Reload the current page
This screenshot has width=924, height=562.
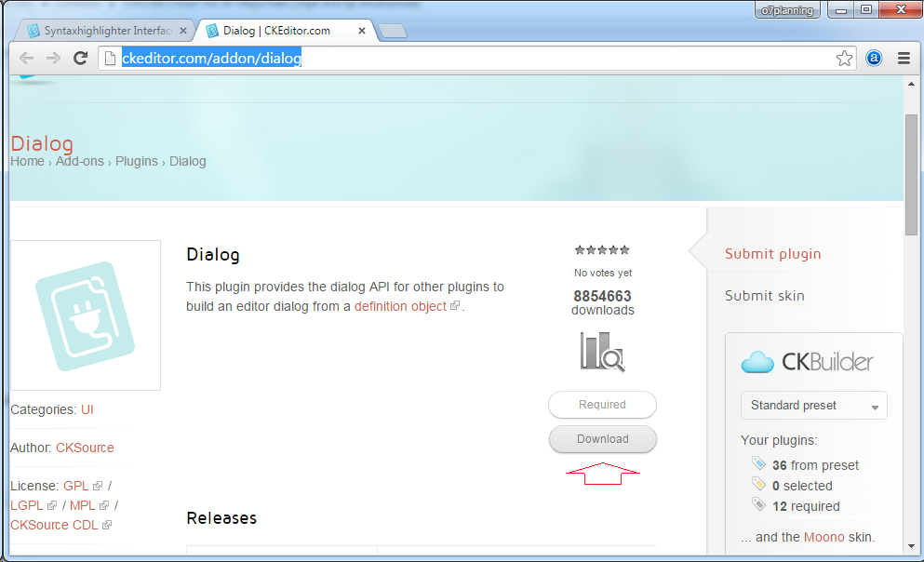[80, 58]
